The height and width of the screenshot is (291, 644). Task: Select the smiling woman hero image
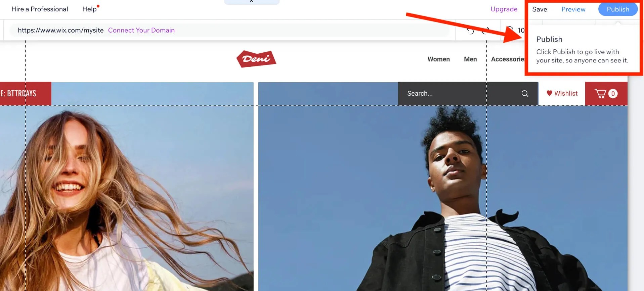pos(127,187)
